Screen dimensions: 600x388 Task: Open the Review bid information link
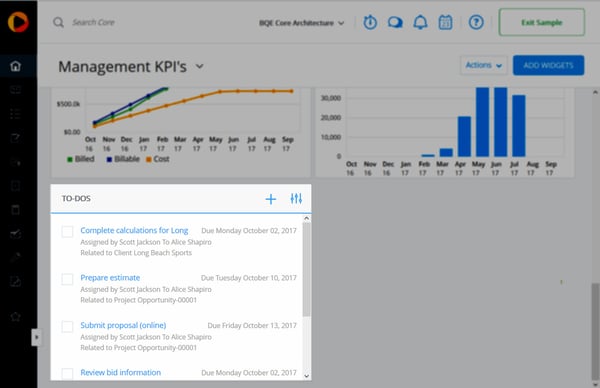coord(121,373)
